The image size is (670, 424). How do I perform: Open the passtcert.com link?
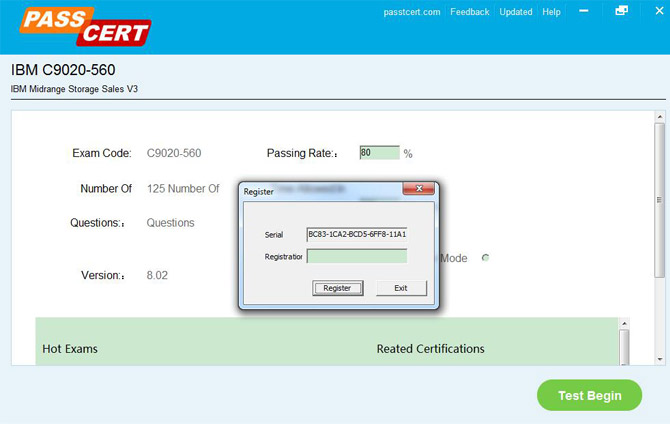coord(411,12)
